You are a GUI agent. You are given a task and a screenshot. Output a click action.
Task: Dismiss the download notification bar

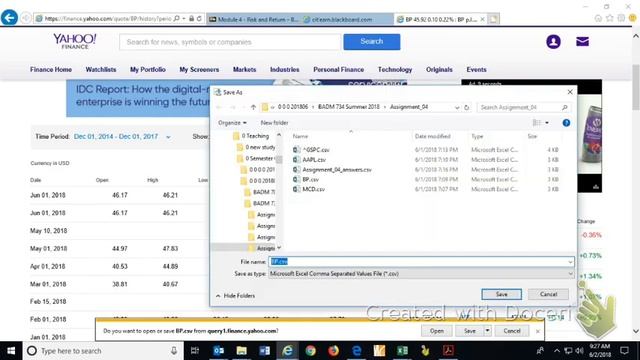coord(538,331)
